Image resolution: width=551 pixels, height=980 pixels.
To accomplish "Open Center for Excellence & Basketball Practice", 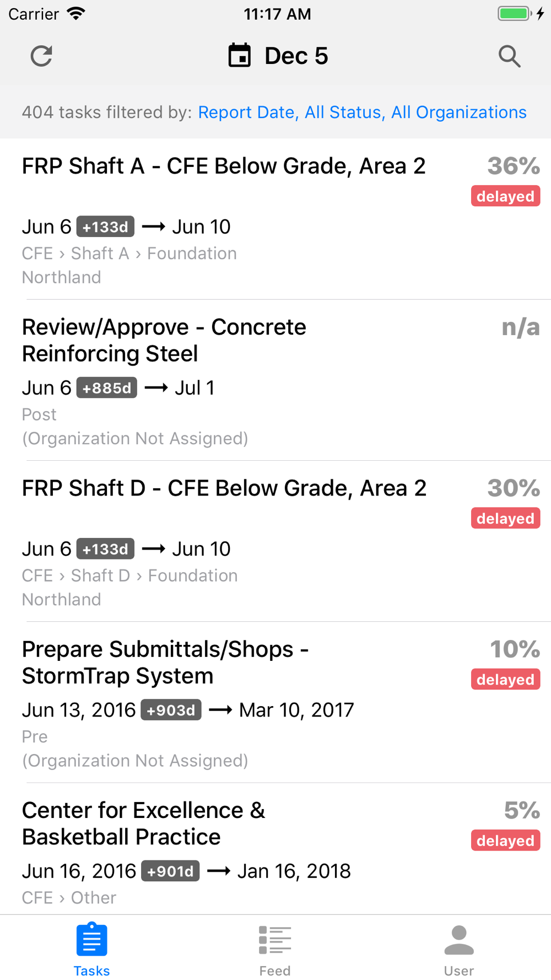I will tap(143, 823).
